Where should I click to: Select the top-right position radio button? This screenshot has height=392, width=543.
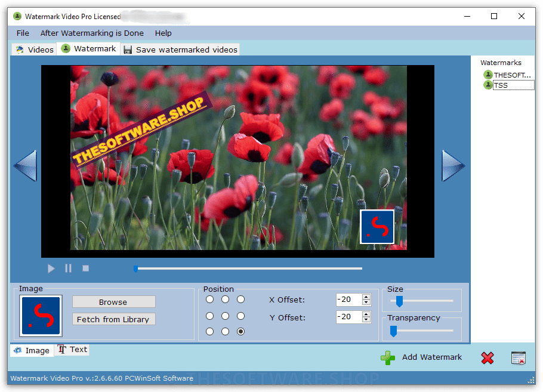pyautogui.click(x=240, y=300)
